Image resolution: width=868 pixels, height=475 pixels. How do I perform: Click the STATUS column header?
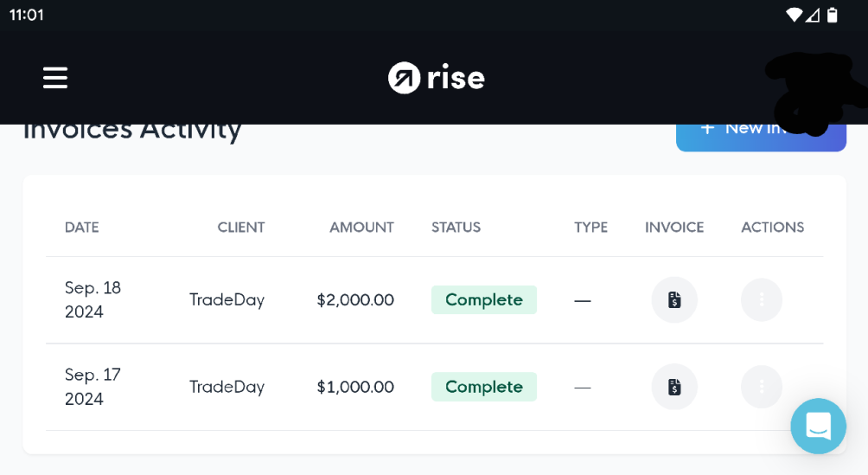[x=456, y=228]
